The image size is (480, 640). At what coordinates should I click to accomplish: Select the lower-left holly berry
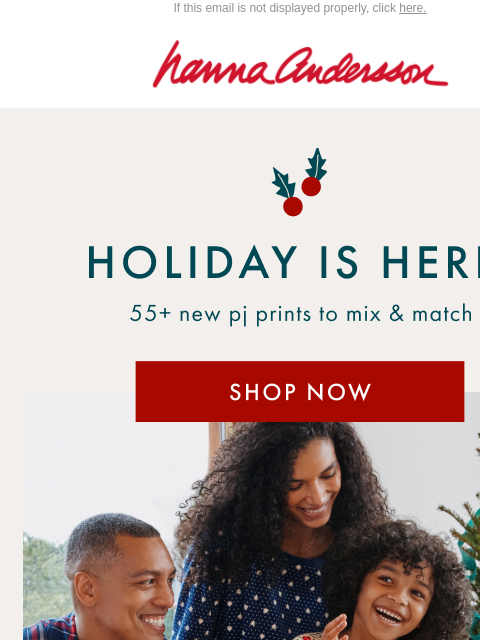pos(293,206)
